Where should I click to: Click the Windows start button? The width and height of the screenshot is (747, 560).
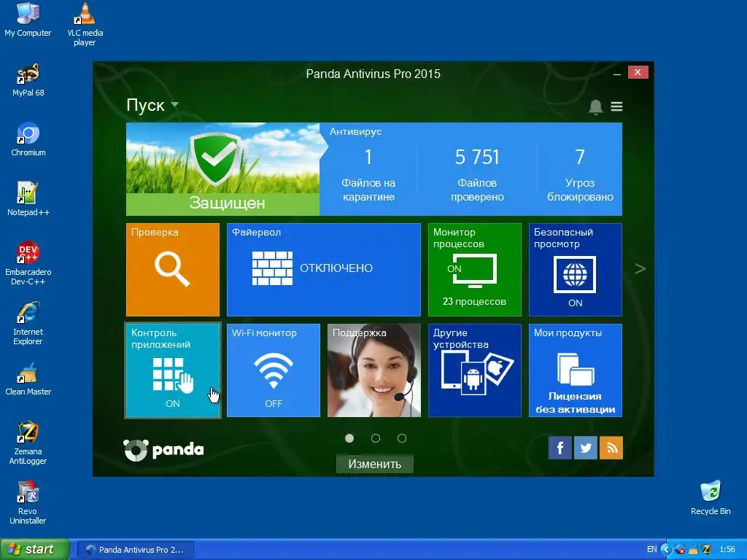[x=35, y=549]
